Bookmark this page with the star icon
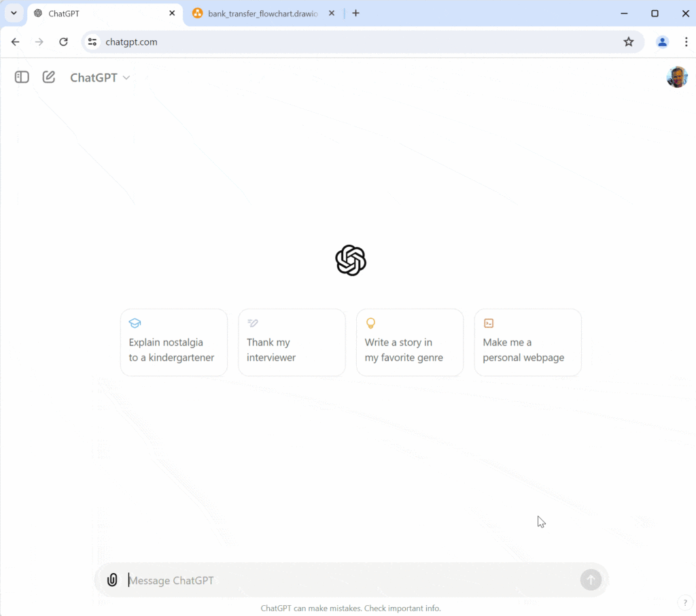 [629, 41]
